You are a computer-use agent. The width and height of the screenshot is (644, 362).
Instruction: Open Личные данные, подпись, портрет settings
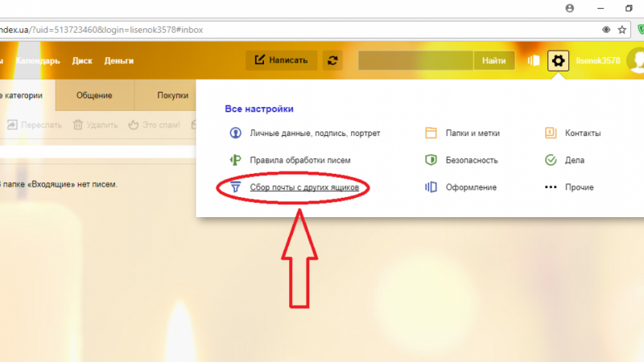tap(315, 134)
